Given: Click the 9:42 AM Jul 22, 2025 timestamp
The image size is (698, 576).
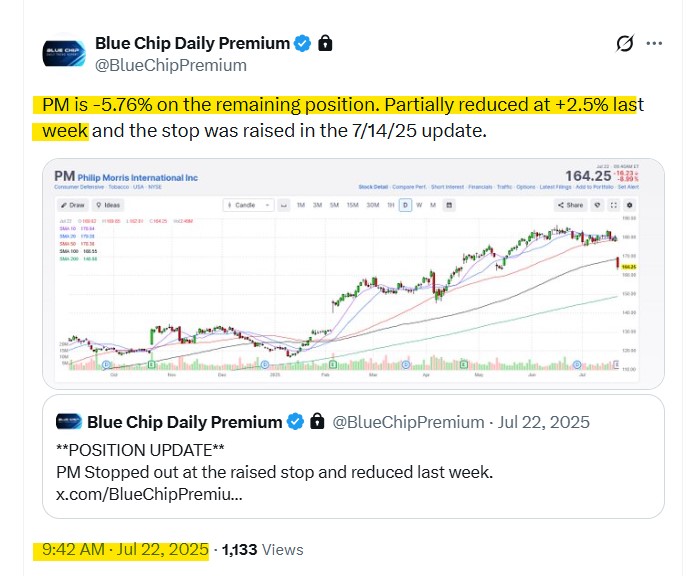Looking at the screenshot, I should [125, 549].
